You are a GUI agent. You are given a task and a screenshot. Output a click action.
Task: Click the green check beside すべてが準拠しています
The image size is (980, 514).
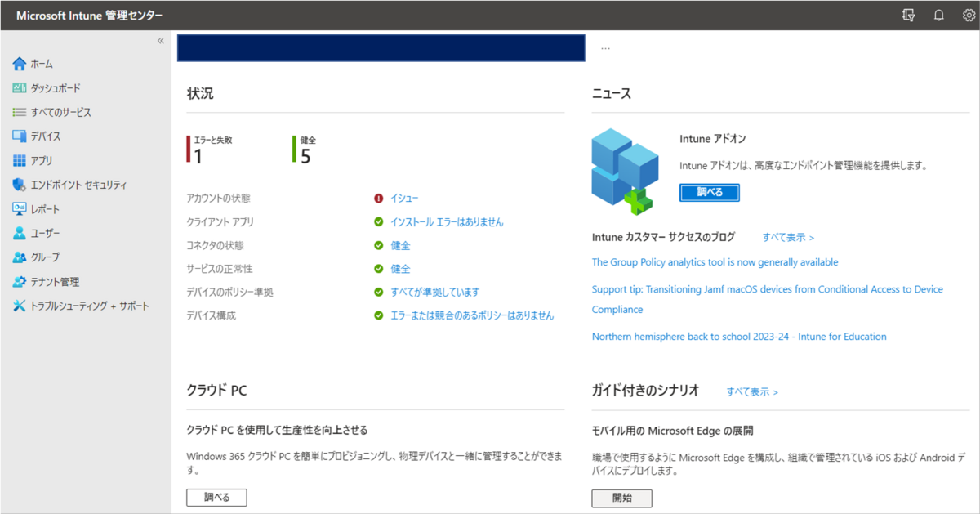[x=379, y=292]
